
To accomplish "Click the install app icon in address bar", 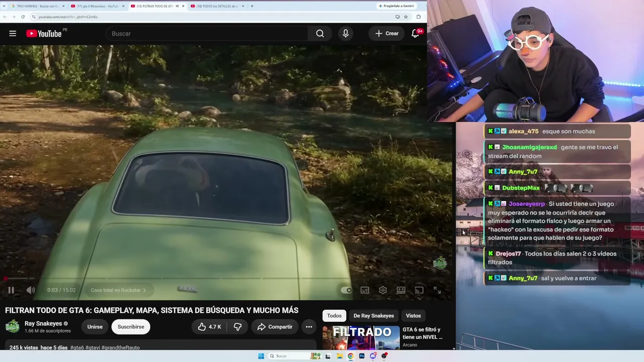I will (397, 17).
